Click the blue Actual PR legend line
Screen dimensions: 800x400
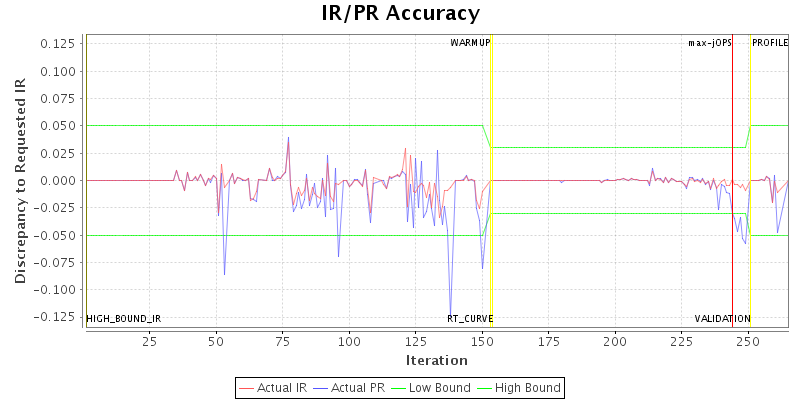[320, 388]
